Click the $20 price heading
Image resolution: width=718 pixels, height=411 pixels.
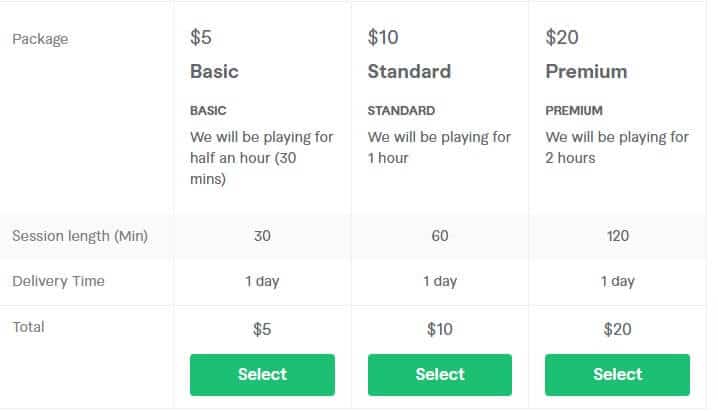coord(562,38)
